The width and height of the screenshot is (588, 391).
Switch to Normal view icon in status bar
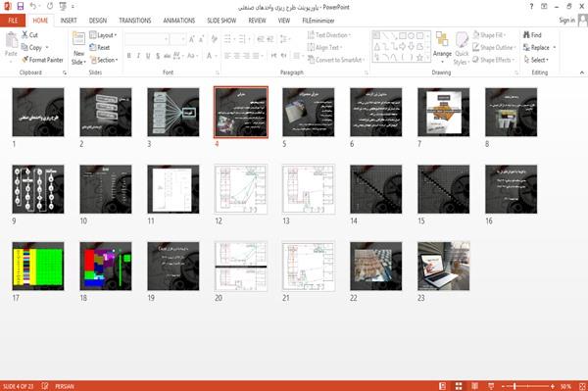point(443,386)
